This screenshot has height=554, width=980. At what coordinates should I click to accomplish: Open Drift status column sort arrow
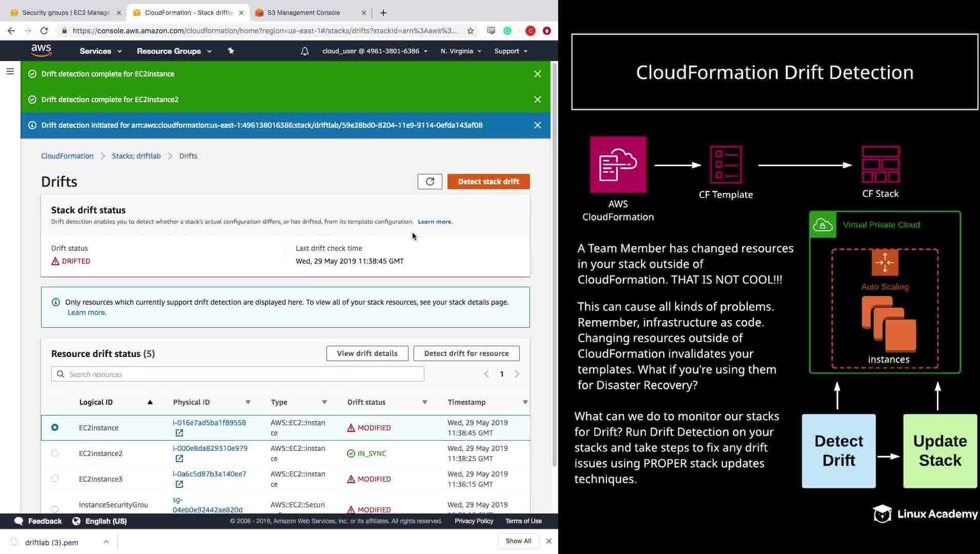(x=425, y=402)
